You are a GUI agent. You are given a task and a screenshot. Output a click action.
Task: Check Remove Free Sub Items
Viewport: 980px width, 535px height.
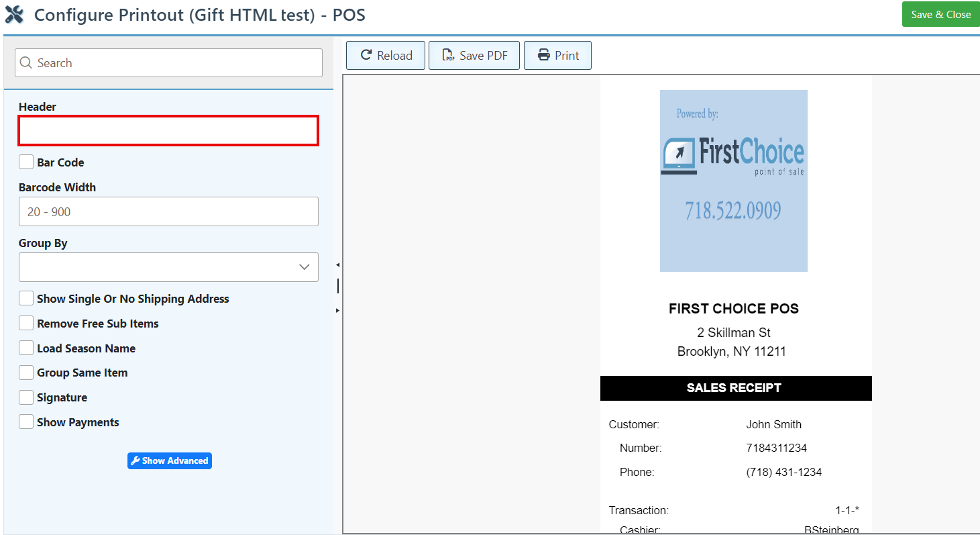(26, 324)
